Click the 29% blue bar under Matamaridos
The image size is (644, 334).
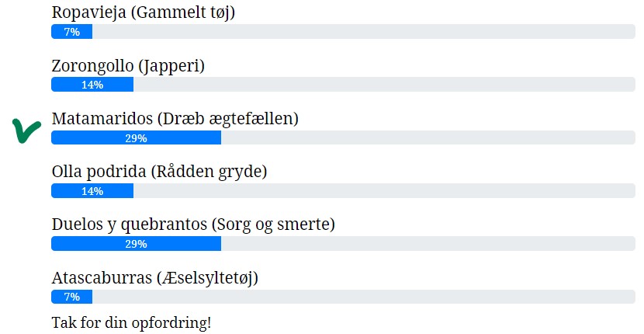(136, 138)
